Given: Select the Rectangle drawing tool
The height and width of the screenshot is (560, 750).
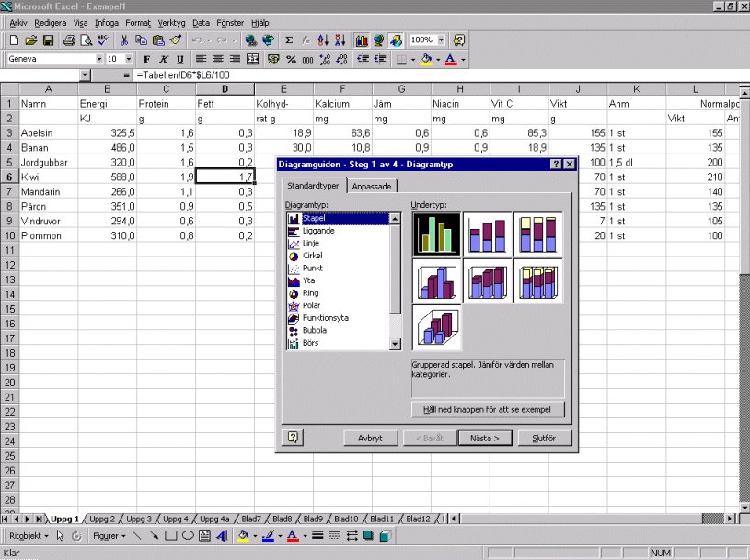Looking at the screenshot, I should click(171, 535).
